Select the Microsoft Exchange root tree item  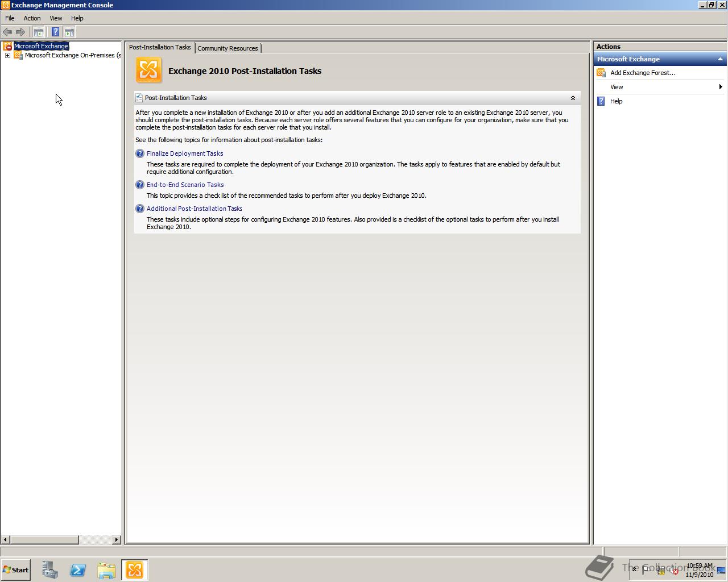pos(42,46)
